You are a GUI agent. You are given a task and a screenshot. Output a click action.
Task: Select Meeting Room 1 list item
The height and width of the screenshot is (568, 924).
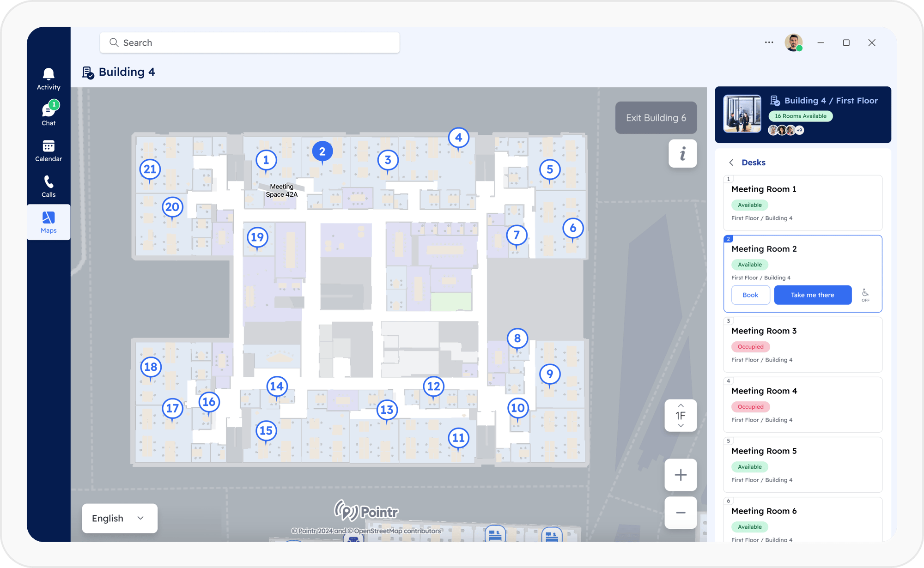coord(802,203)
